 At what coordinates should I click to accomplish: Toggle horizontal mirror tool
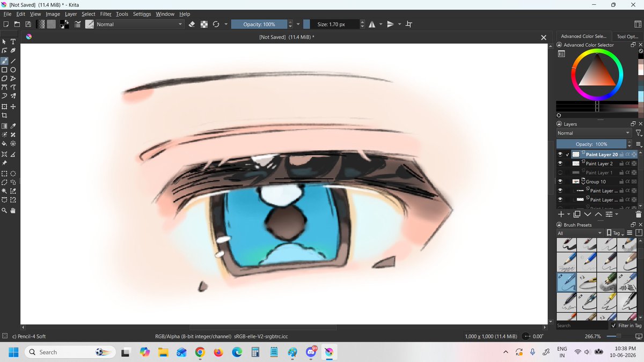click(x=372, y=24)
